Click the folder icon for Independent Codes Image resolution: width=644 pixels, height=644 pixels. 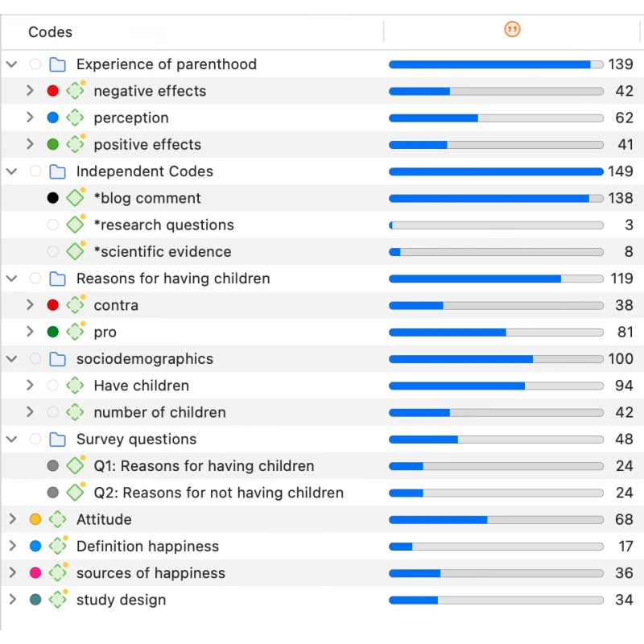(57, 171)
